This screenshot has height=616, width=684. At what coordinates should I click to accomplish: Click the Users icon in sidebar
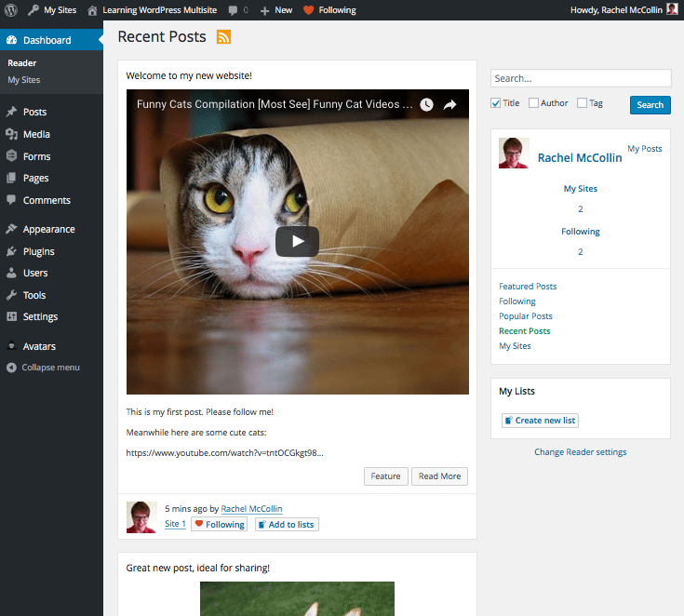(12, 273)
